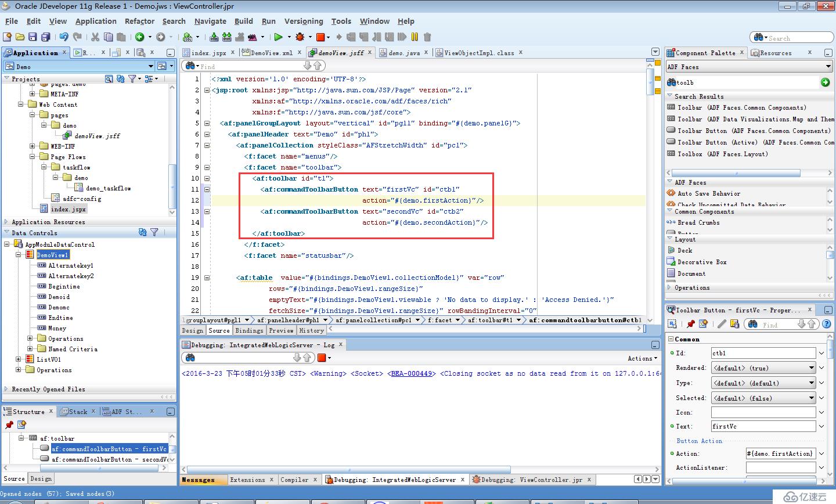This screenshot has height=504, width=836.
Task: Click the red Debug ladybug icon
Action: coord(300,37)
